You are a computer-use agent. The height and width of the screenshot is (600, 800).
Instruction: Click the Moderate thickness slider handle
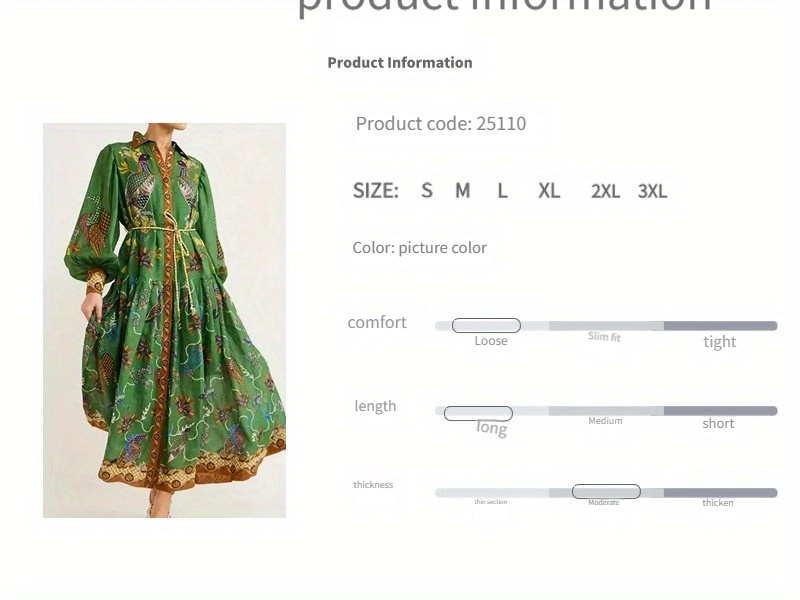pos(606,492)
